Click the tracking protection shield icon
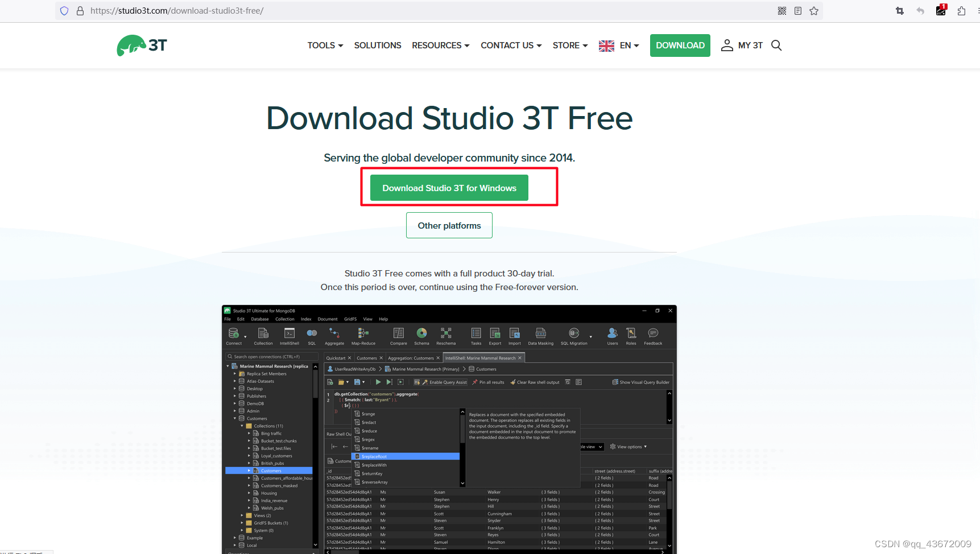Viewport: 980px width, 554px height. [64, 11]
